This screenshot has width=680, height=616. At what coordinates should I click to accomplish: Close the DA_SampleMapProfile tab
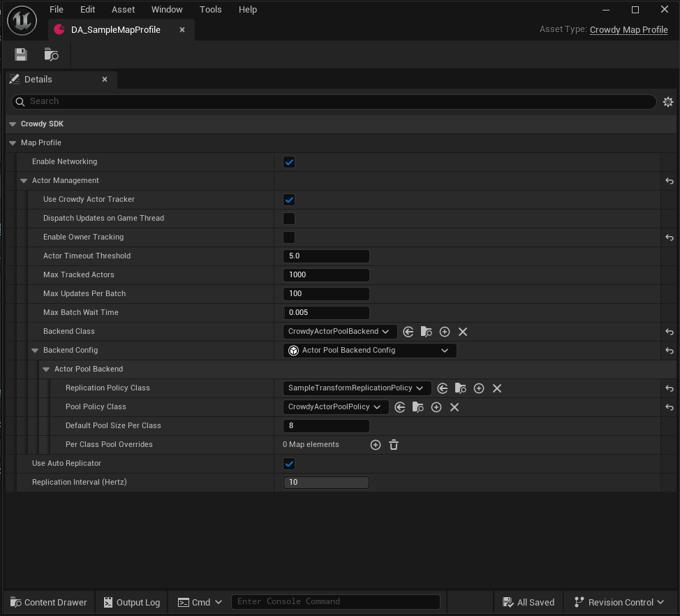click(x=182, y=30)
